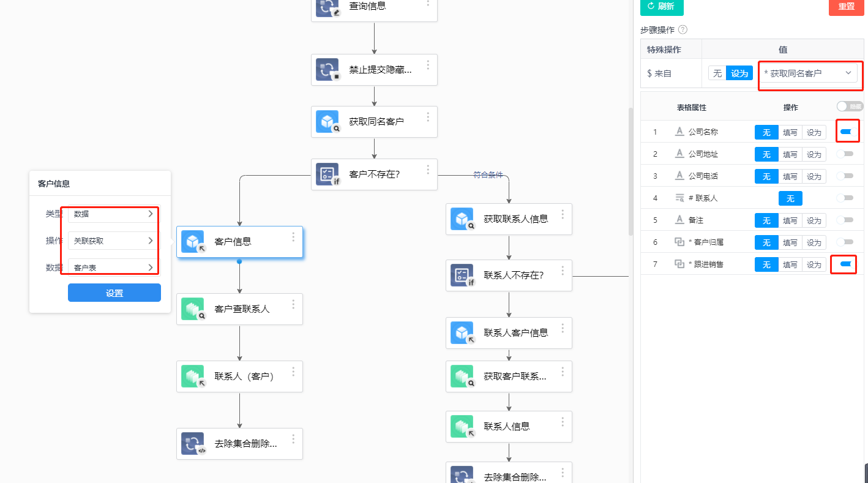The width and height of the screenshot is (868, 483).
Task: Select 填写 for 公司名称 row
Action: click(790, 132)
